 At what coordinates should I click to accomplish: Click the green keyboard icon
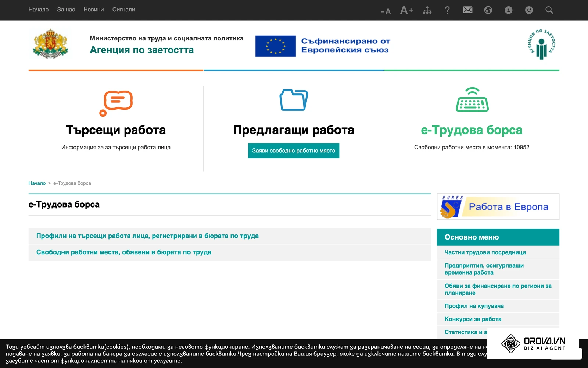(x=472, y=99)
